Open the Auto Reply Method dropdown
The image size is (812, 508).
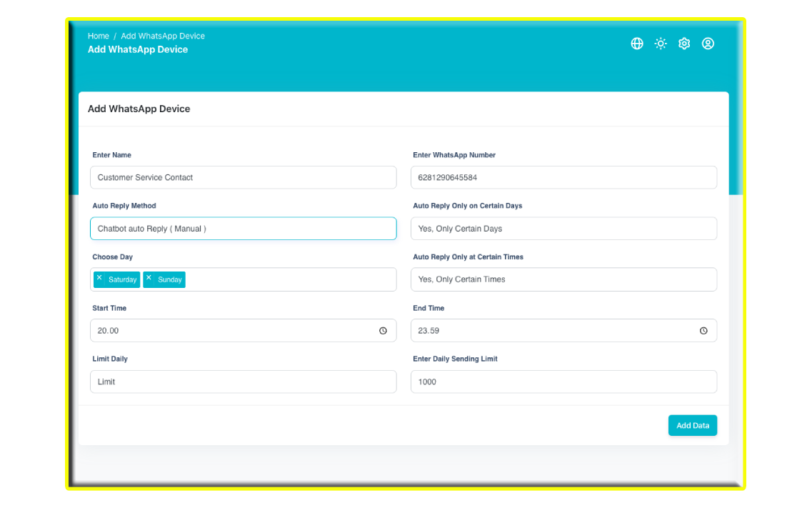243,229
